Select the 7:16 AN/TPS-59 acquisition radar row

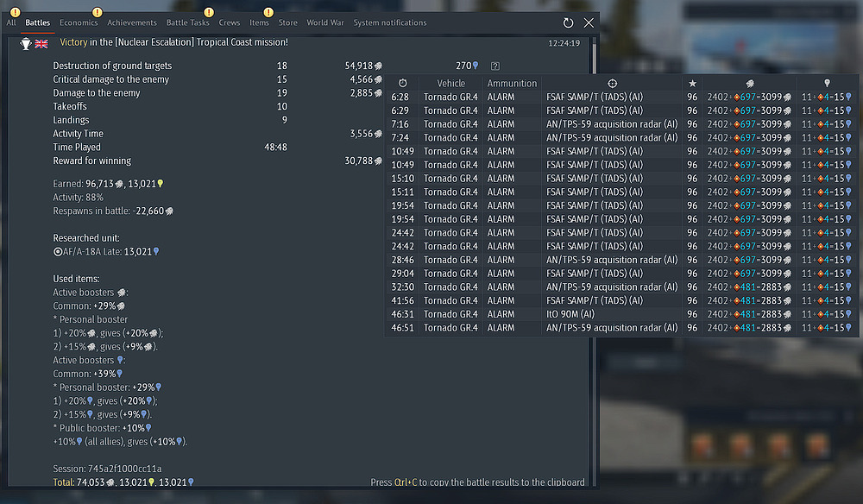[622, 123]
